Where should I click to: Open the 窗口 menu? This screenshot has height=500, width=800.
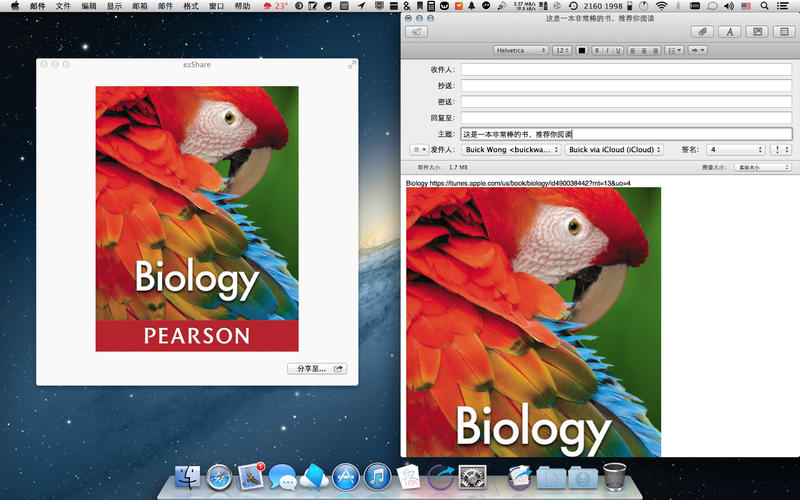(216, 6)
